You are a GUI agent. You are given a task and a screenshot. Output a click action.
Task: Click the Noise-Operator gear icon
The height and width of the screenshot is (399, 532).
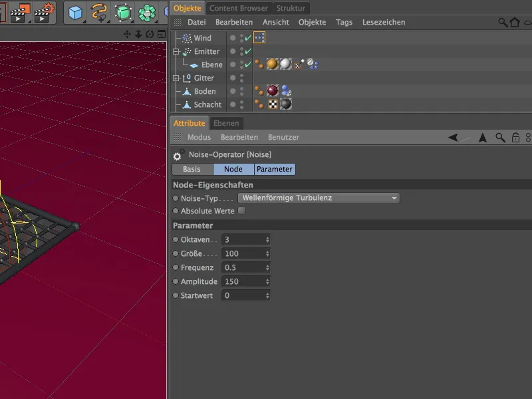(178, 154)
